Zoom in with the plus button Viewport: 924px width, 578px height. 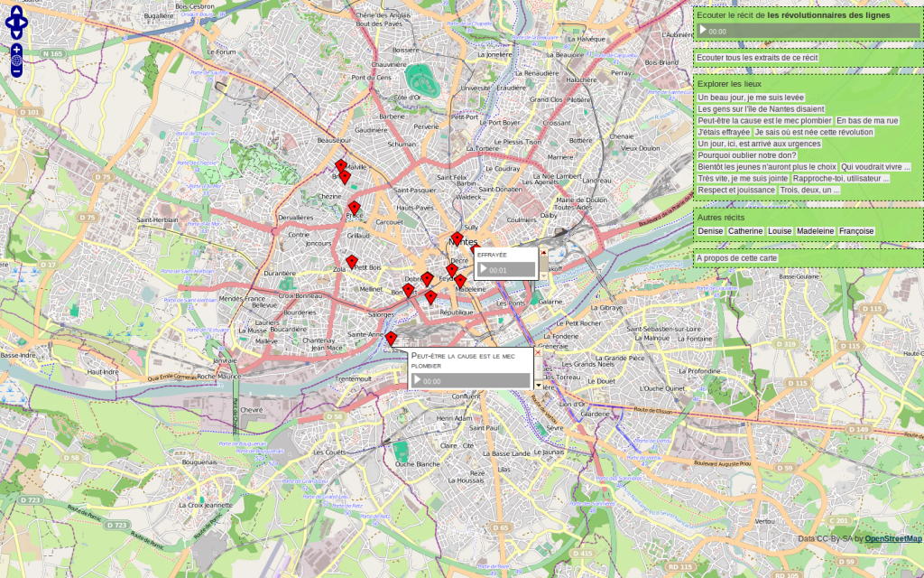(x=16, y=49)
